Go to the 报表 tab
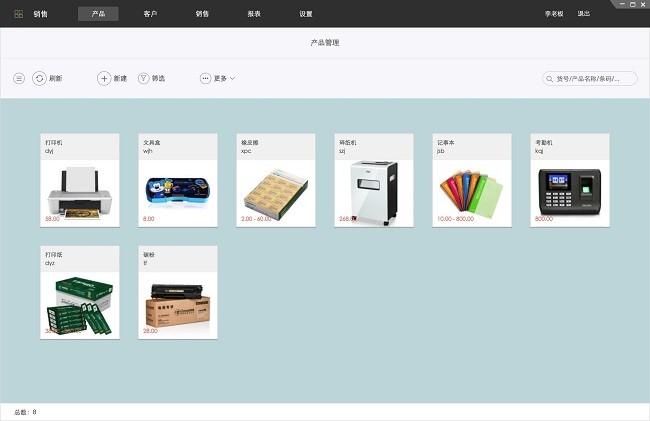Screen dimensions: 650x421 [254, 14]
